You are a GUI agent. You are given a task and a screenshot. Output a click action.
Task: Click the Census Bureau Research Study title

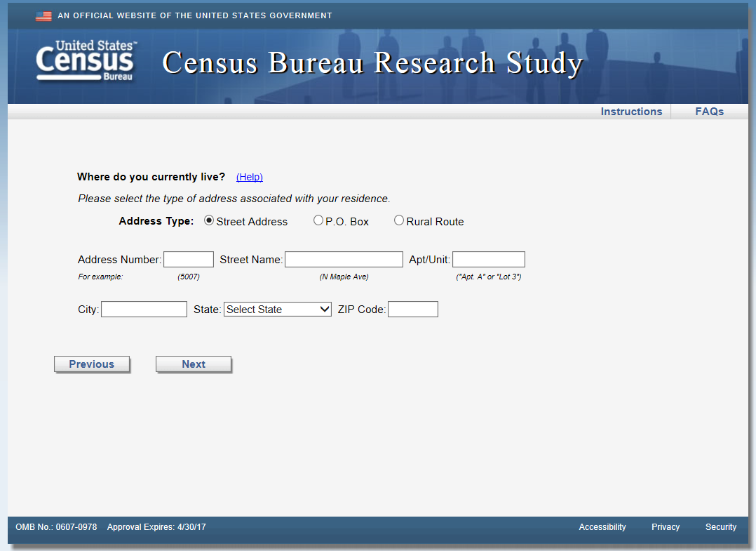tap(372, 62)
